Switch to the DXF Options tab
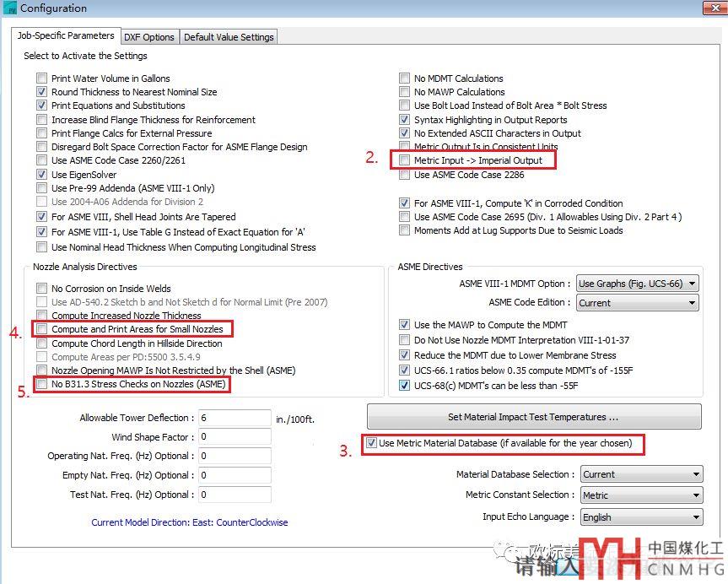The image size is (728, 584). [x=149, y=37]
